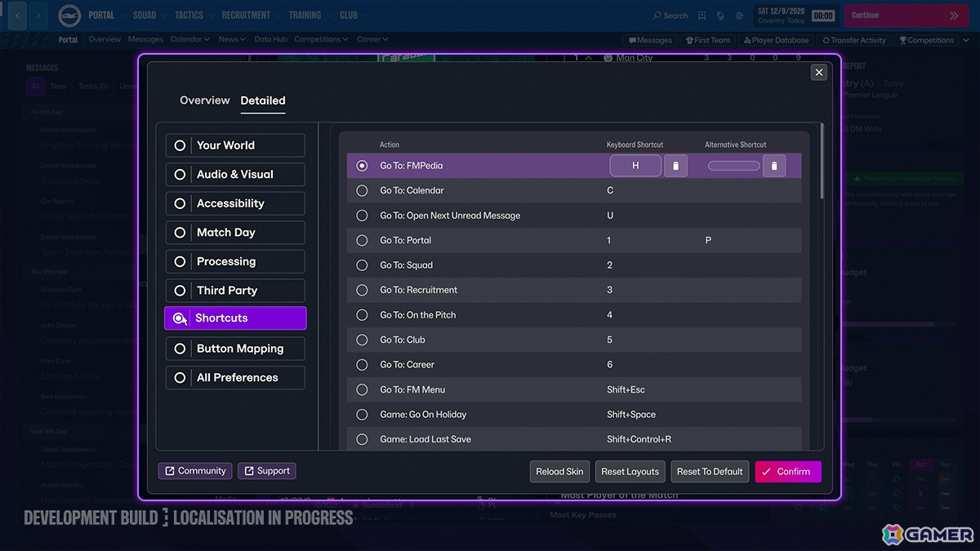Screen dimensions: 980x551
Task: Open the Search box in the top bar
Action: [x=670, y=16]
